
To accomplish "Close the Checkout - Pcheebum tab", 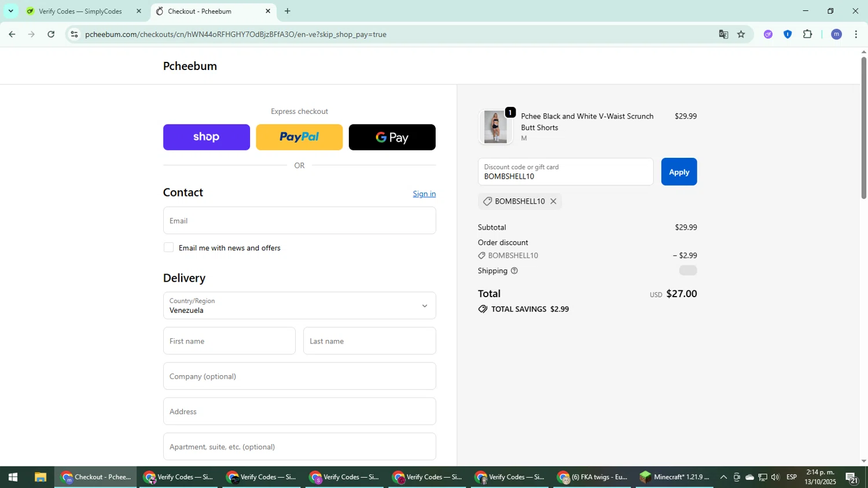I will tap(268, 11).
